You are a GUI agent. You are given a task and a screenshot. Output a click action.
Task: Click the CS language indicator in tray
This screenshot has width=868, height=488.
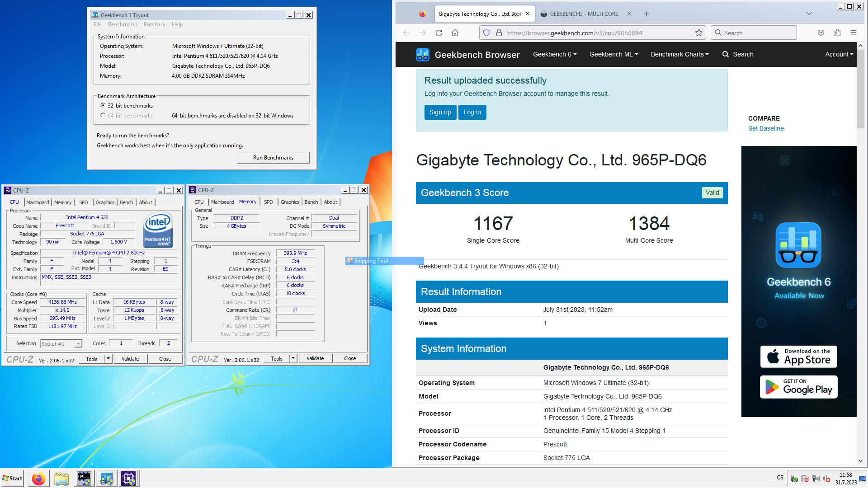(x=780, y=478)
